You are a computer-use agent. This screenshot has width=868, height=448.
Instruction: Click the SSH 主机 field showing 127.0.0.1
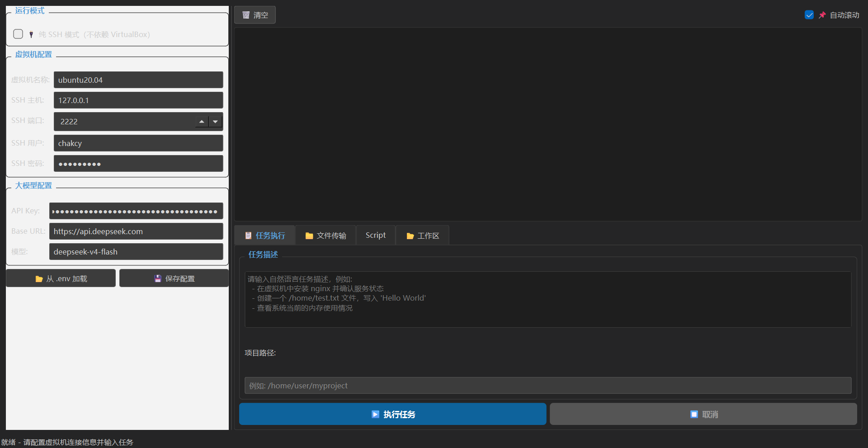pos(138,100)
